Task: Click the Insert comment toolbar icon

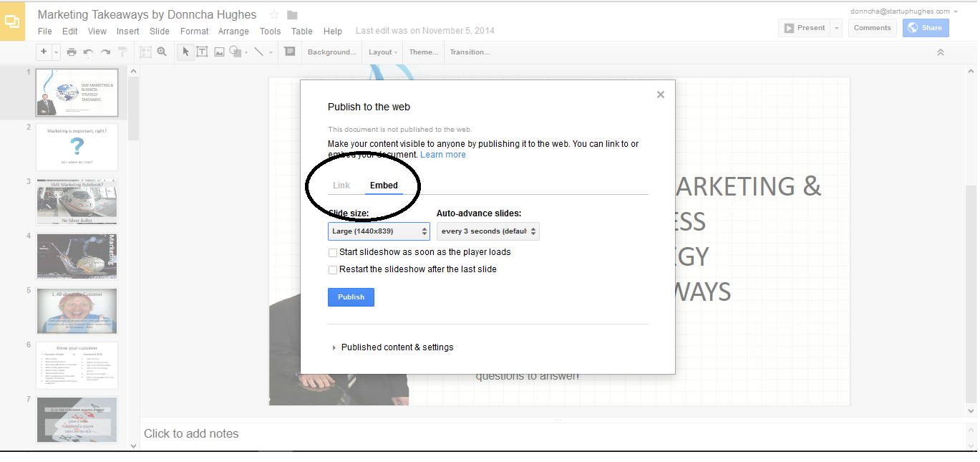Action: click(289, 52)
